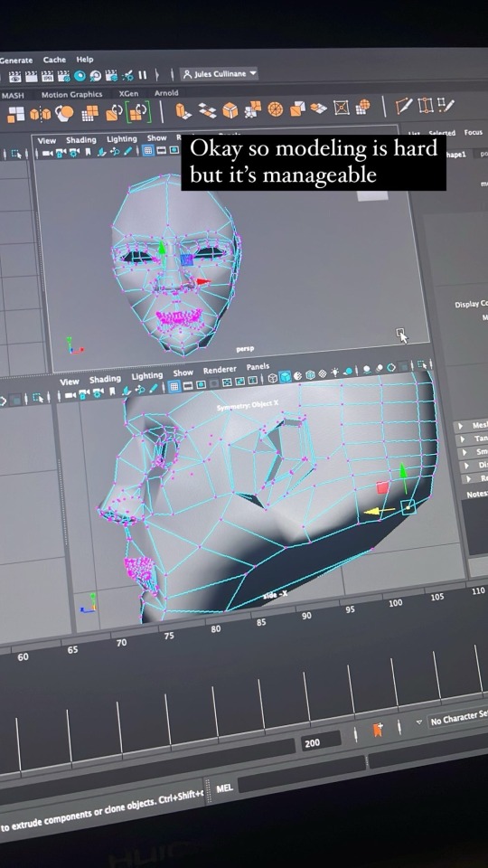Click the first clapperboard render icon

[15, 77]
